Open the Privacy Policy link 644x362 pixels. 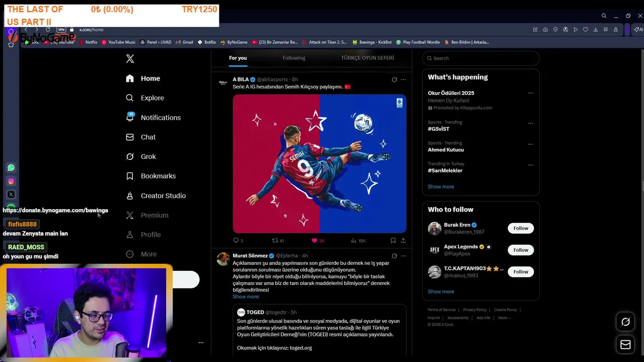click(x=474, y=310)
